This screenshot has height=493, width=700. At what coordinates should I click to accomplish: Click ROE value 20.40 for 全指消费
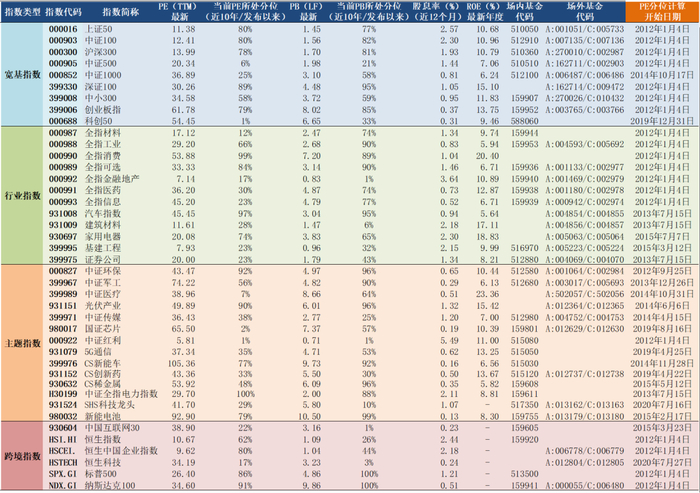tap(487, 156)
